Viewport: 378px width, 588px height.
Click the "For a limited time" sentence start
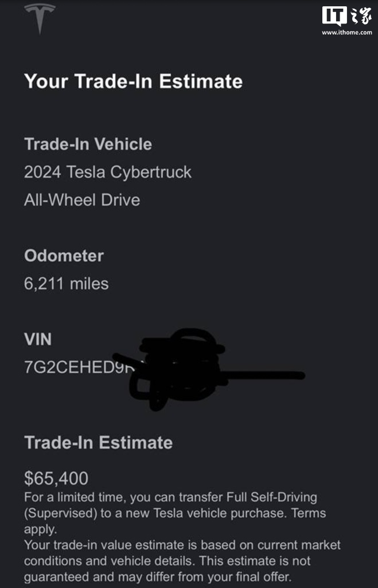pos(63,497)
